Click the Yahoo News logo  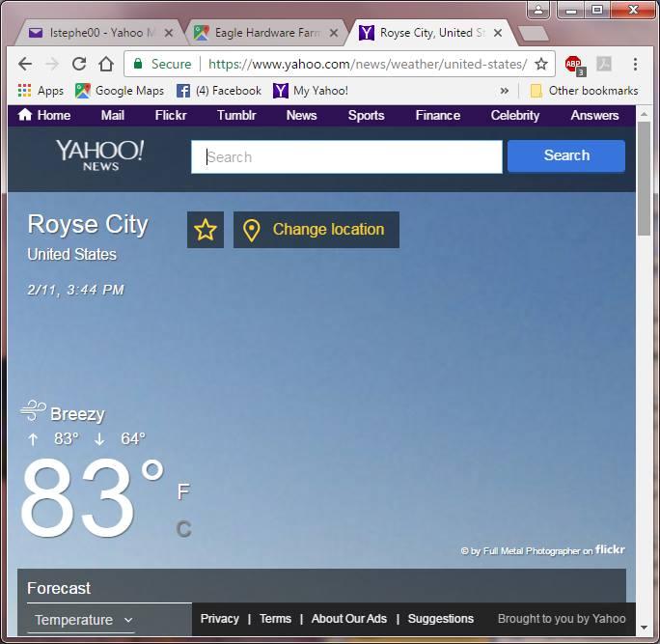pos(100,155)
